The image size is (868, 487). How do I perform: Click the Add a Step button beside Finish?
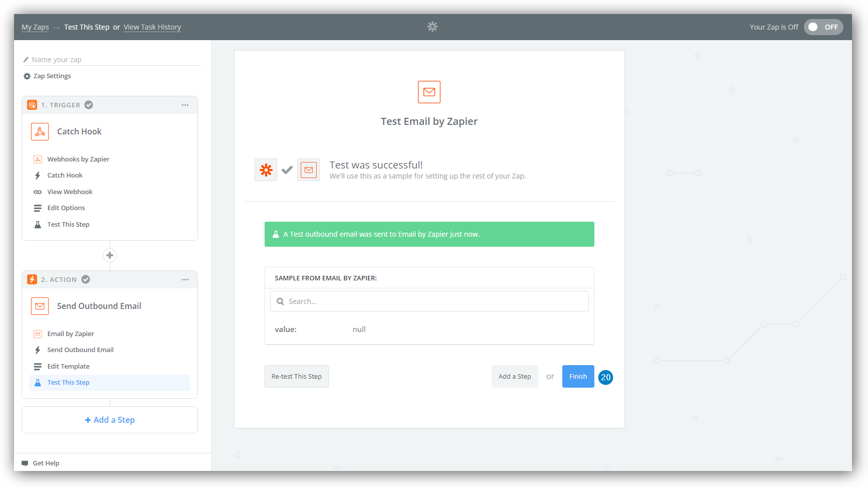click(515, 377)
